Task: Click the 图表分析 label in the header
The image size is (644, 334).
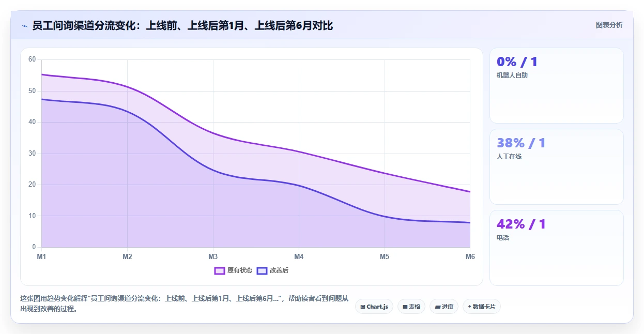Action: click(609, 25)
